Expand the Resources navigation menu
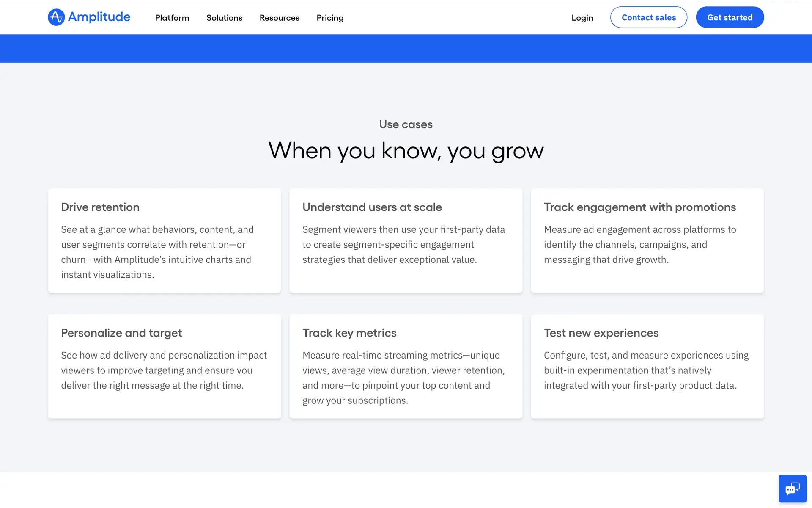This screenshot has width=812, height=508. click(x=279, y=18)
